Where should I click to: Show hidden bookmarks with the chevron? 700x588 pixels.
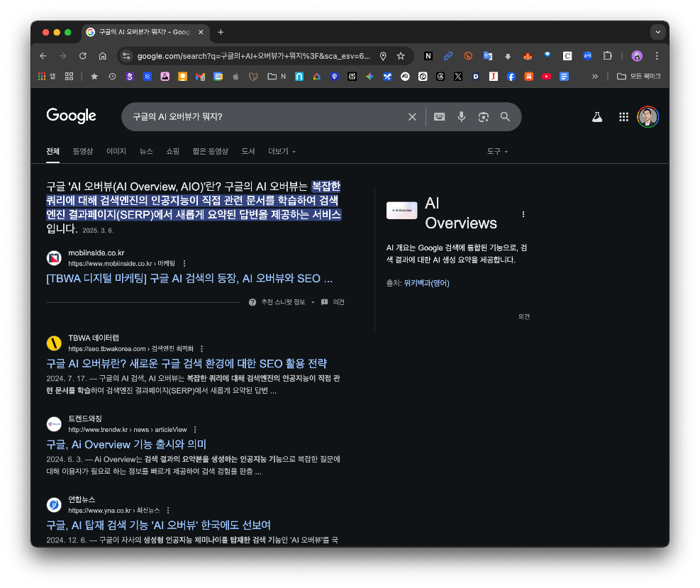(x=594, y=77)
